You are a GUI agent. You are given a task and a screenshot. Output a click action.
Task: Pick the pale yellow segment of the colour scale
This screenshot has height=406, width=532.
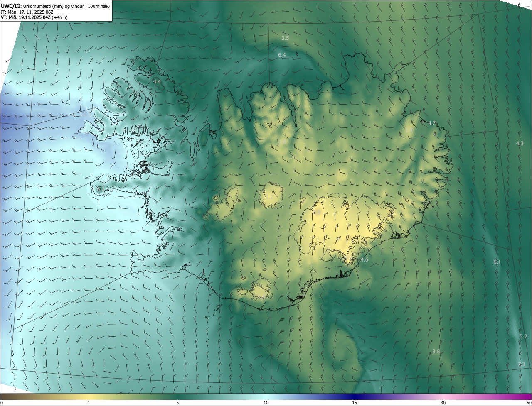pyautogui.click(x=89, y=396)
